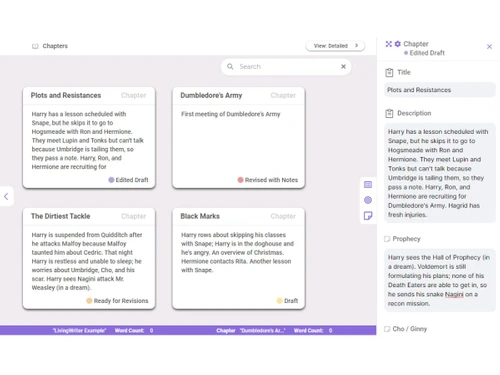Collapse left panel with back chevron
Image resolution: width=500 pixels, height=375 pixels.
[6, 196]
